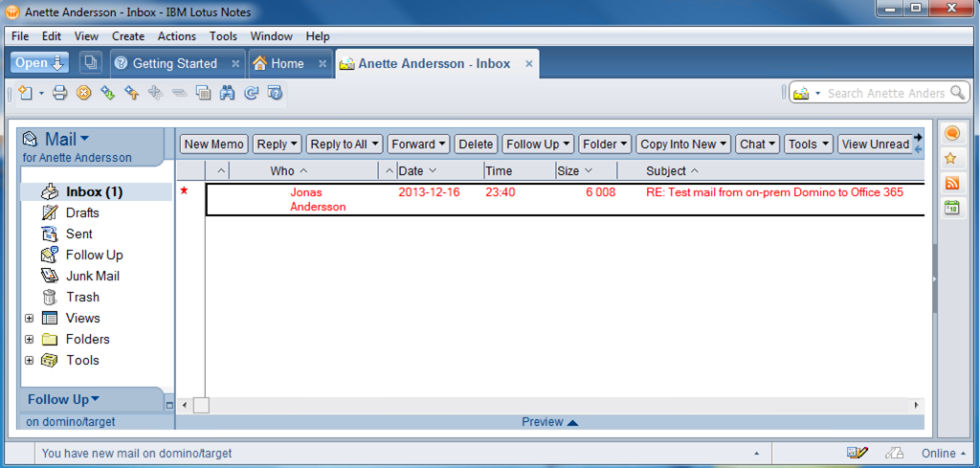The image size is (980, 468).
Task: Open the RSS Feeds sidebar icon
Action: [951, 183]
